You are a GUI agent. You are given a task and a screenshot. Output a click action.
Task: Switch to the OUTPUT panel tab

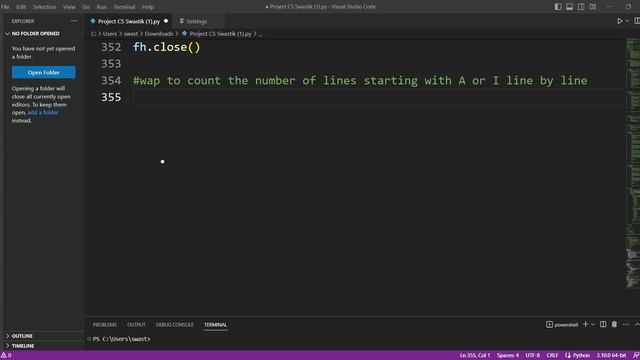(136, 325)
